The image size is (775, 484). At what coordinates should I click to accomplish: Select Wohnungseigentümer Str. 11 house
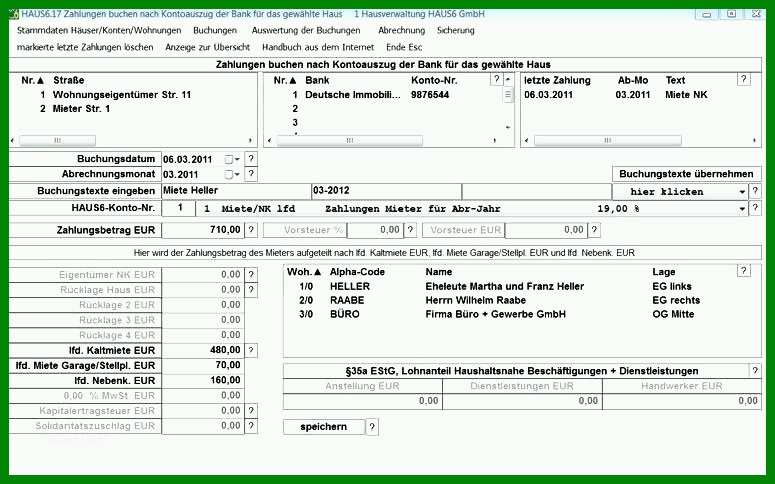[122, 94]
